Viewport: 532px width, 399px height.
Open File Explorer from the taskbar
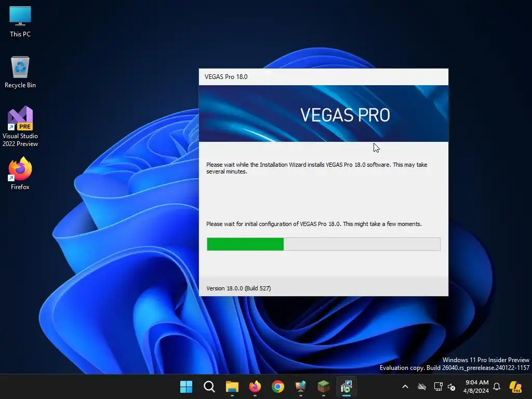(x=232, y=387)
